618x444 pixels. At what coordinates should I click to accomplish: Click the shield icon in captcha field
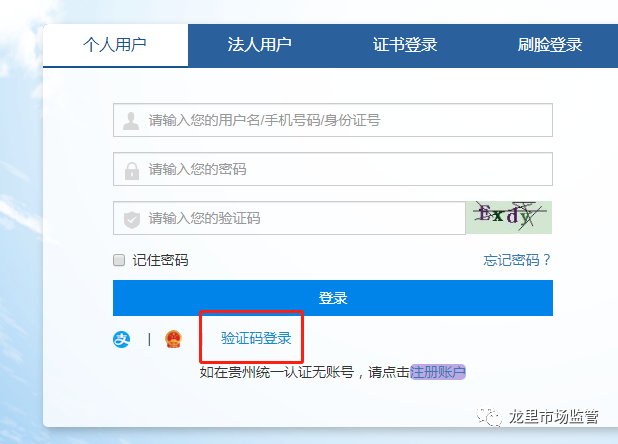click(x=132, y=219)
